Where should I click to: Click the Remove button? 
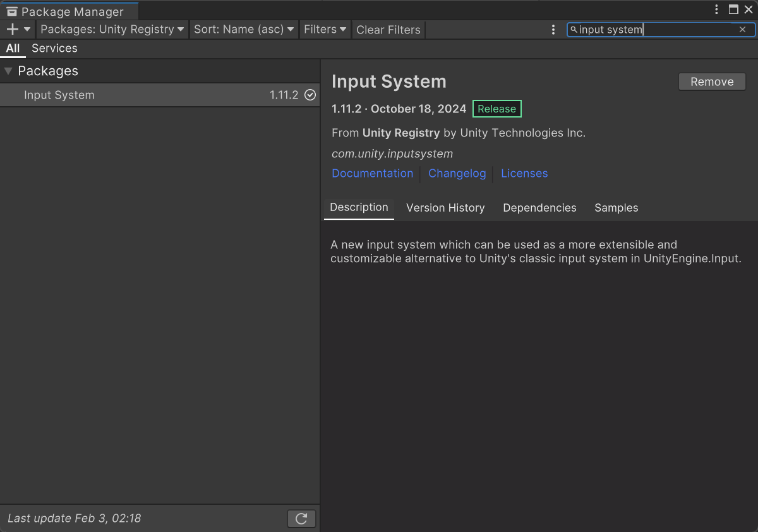click(712, 82)
